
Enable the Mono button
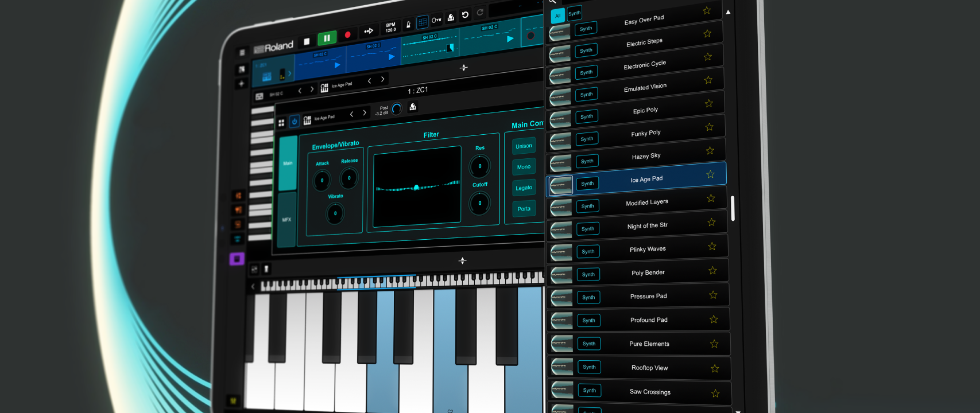point(524,167)
